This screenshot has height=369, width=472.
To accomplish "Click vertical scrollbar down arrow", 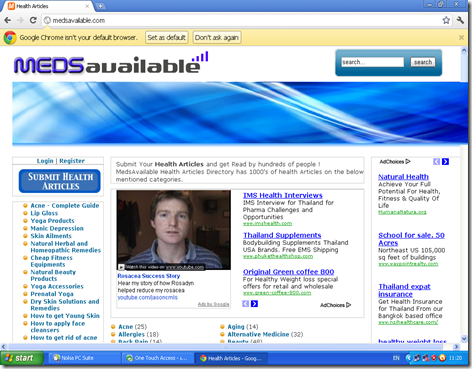I will pyautogui.click(x=464, y=339).
